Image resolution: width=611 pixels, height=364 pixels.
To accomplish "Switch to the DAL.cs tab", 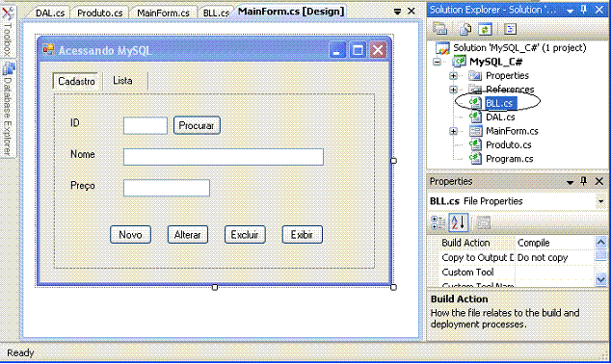I will pyautogui.click(x=50, y=13).
